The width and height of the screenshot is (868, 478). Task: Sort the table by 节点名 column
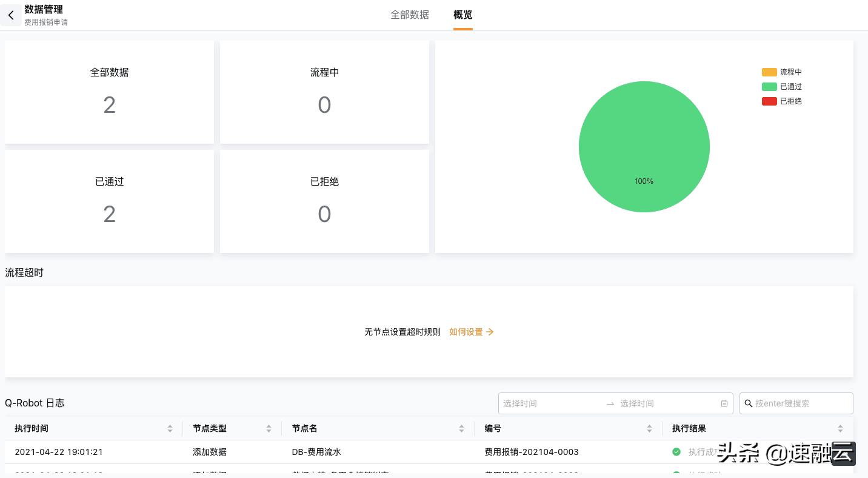(x=461, y=428)
